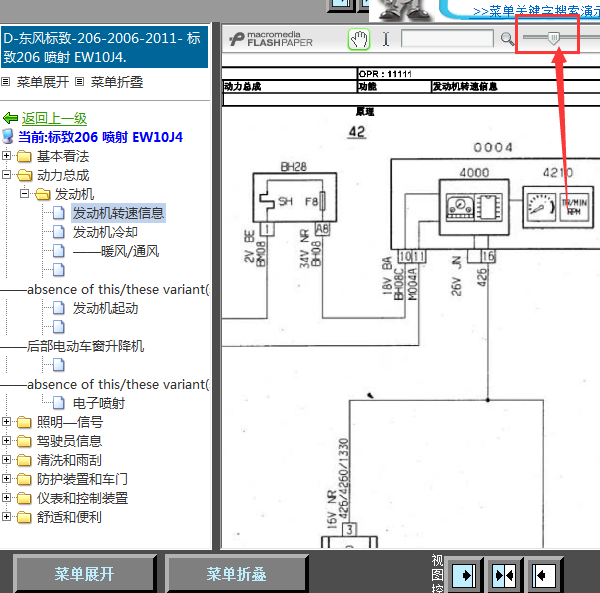Viewport: 600px width, 593px height.
Task: Open the 暖风/通风 document
Action: coord(116,251)
